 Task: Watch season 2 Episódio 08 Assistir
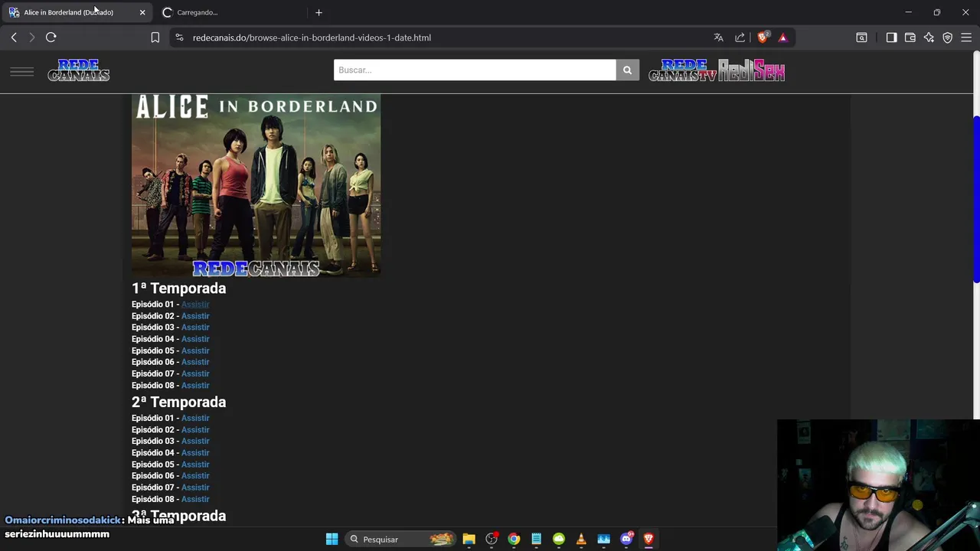point(195,499)
